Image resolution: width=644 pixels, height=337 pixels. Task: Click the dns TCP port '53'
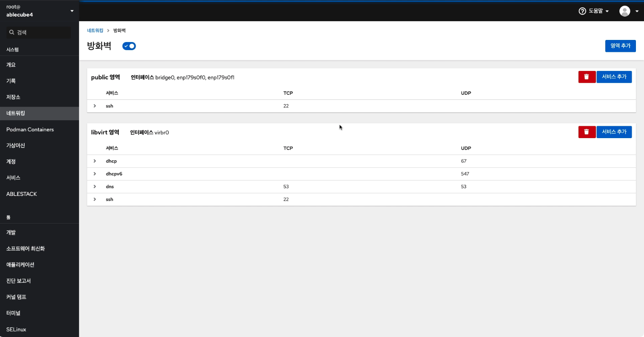286,187
